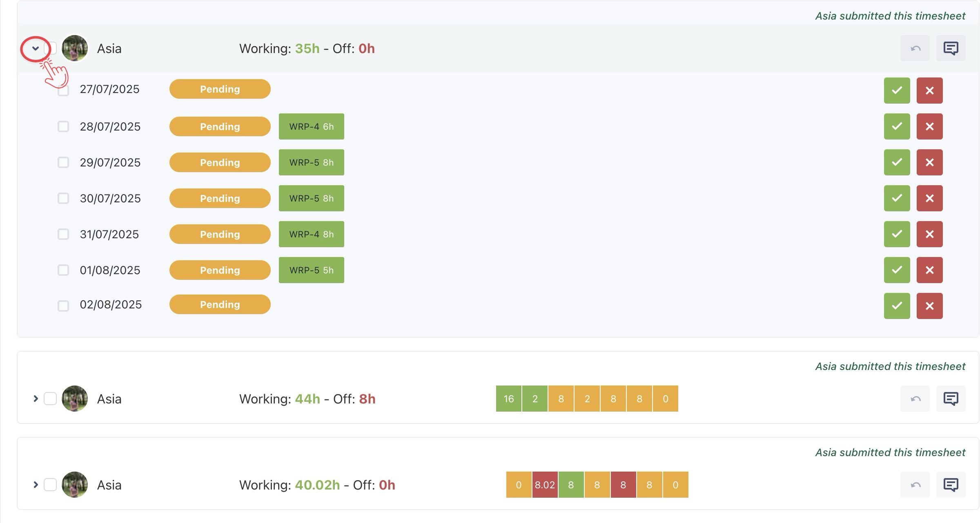
Task: Expand the 40.02h Asia timesheet row
Action: tap(36, 485)
